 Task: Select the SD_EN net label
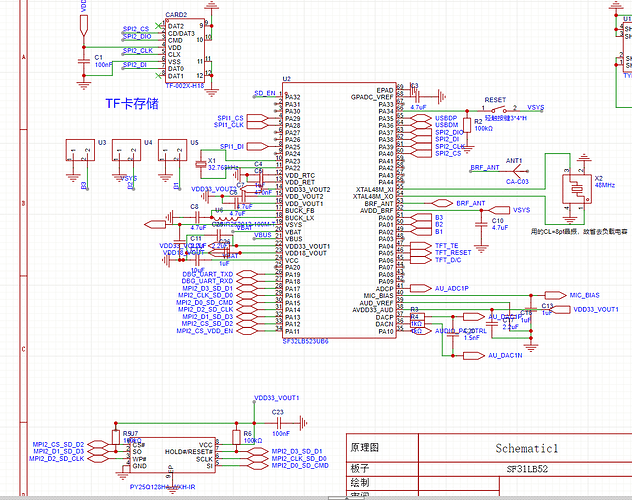tap(264, 92)
